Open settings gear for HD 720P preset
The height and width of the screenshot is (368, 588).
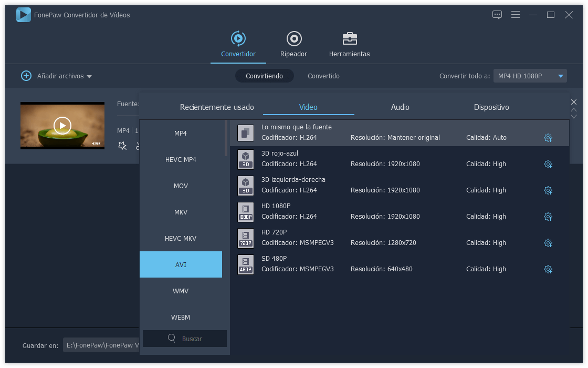coord(548,243)
